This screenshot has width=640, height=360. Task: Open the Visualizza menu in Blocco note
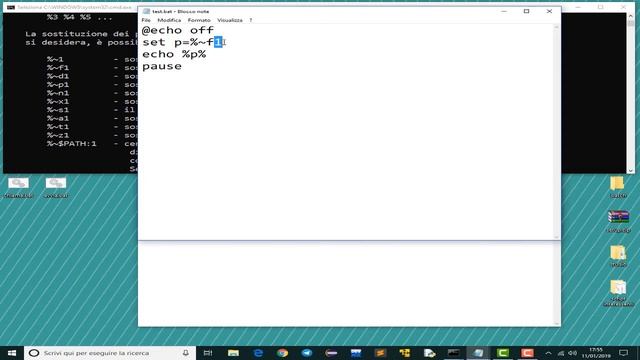(x=230, y=20)
